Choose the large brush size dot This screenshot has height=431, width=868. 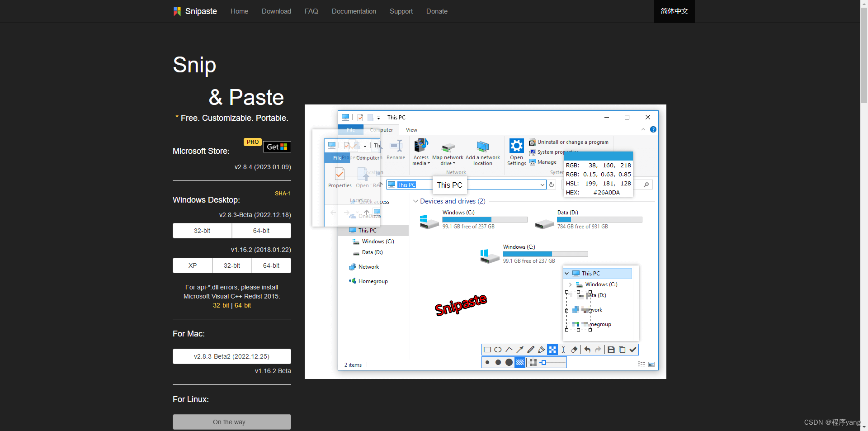tap(509, 362)
